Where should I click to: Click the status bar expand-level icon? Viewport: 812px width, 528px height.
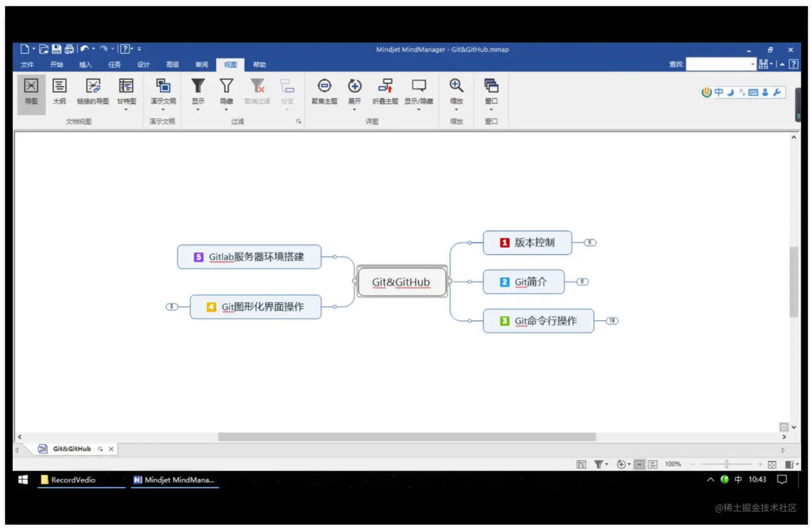(x=621, y=465)
